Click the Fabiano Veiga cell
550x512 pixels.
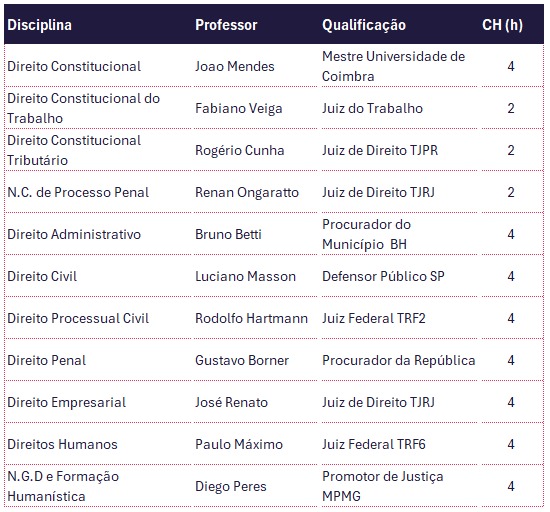(255, 108)
